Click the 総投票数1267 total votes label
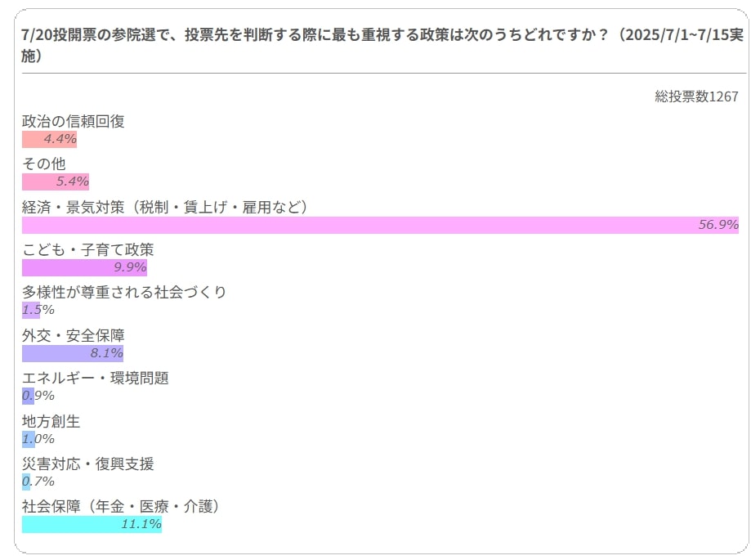This screenshot has width=751, height=560. click(x=696, y=96)
